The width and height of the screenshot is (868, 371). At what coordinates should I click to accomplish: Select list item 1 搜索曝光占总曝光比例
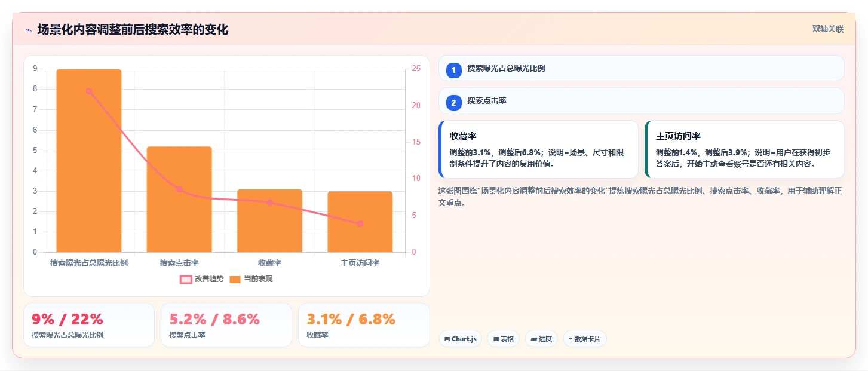(x=642, y=68)
